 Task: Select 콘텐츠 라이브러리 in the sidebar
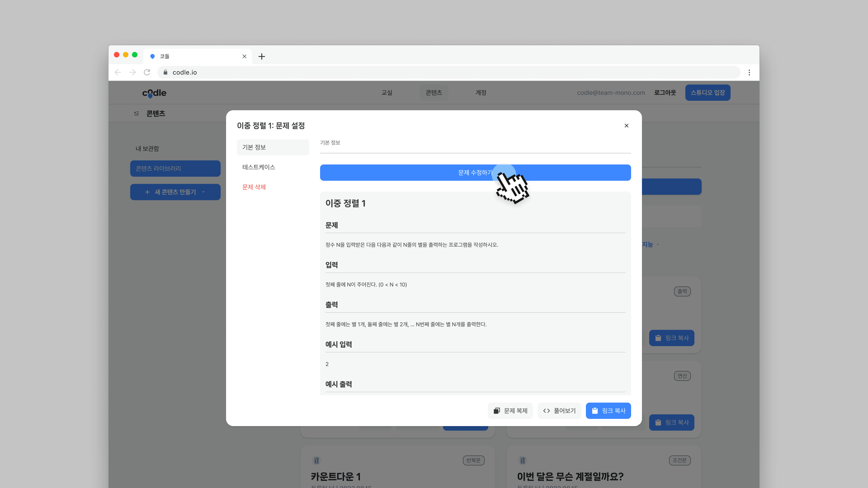click(x=175, y=168)
